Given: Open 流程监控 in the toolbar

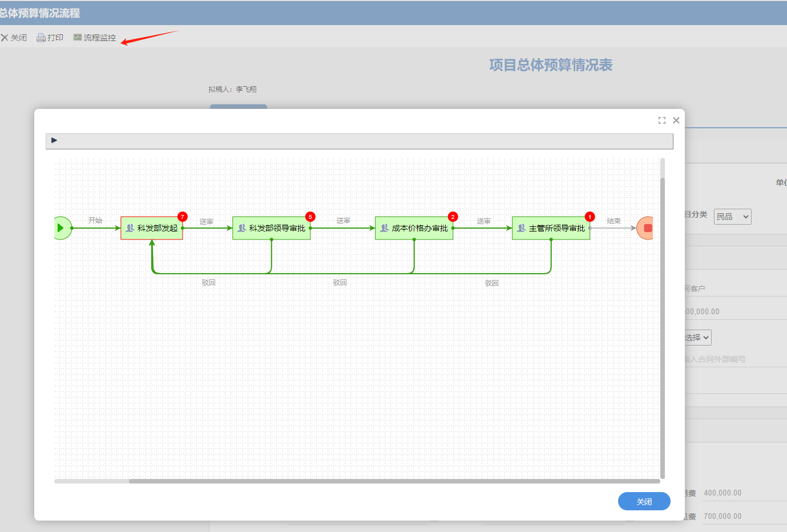Looking at the screenshot, I should coord(95,38).
